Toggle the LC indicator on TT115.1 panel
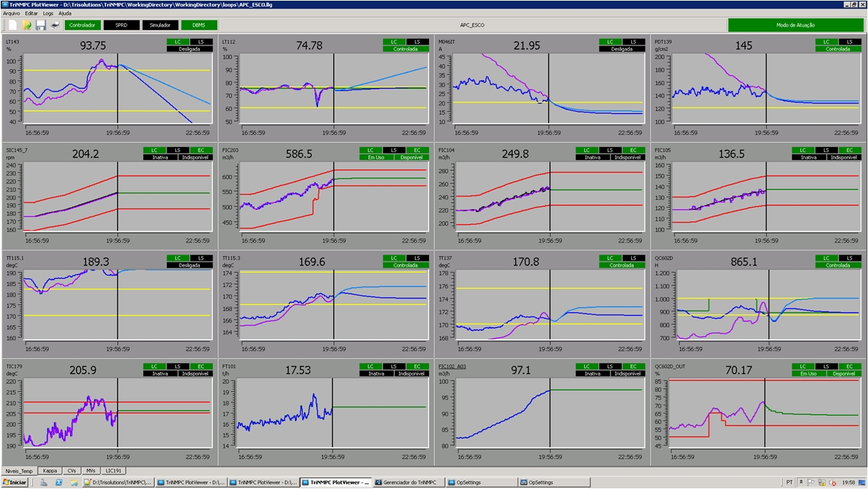This screenshot has height=489, width=868. tap(178, 258)
